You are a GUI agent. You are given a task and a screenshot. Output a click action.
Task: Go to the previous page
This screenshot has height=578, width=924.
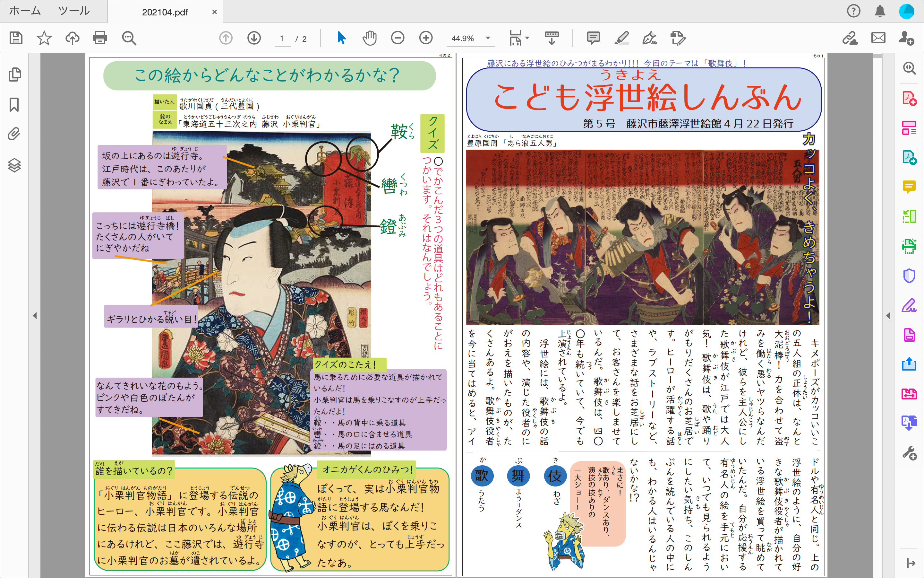pyautogui.click(x=226, y=38)
